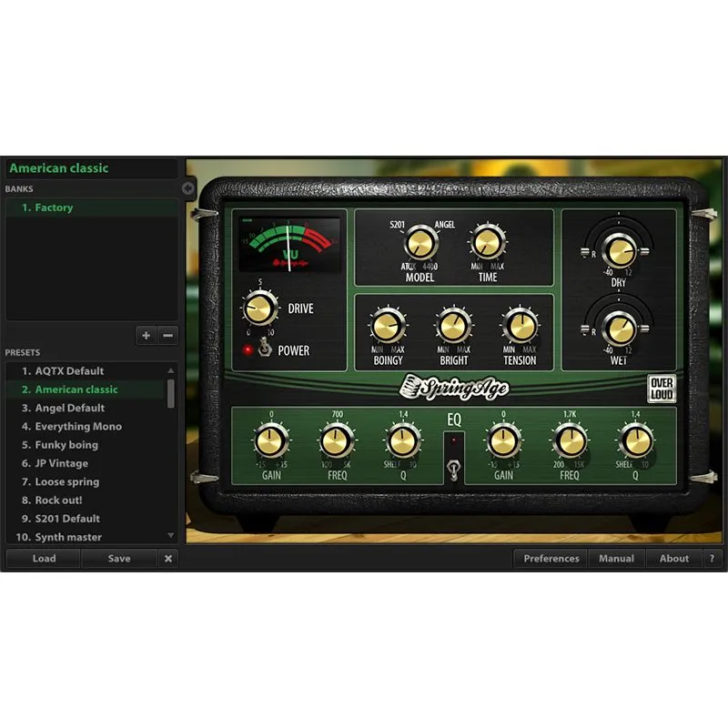Select preset 6. JP Vintage

click(x=86, y=463)
